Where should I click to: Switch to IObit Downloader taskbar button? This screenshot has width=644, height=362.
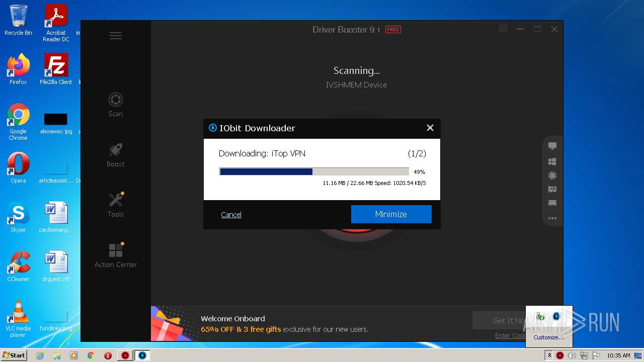142,355
